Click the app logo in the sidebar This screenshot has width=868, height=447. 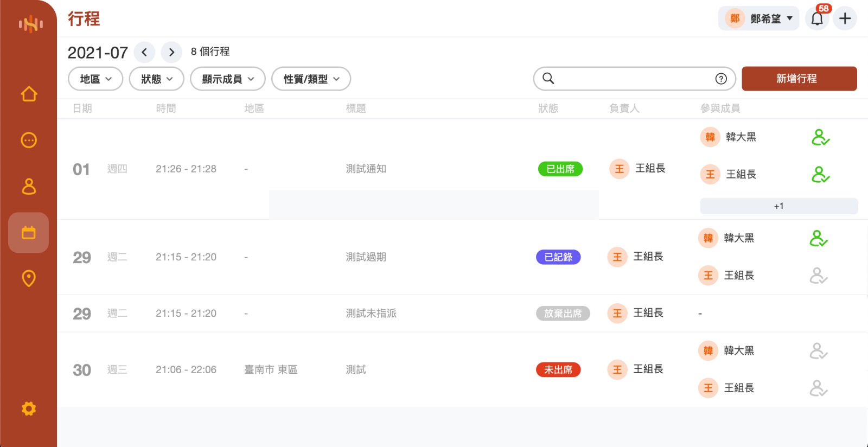[30, 24]
